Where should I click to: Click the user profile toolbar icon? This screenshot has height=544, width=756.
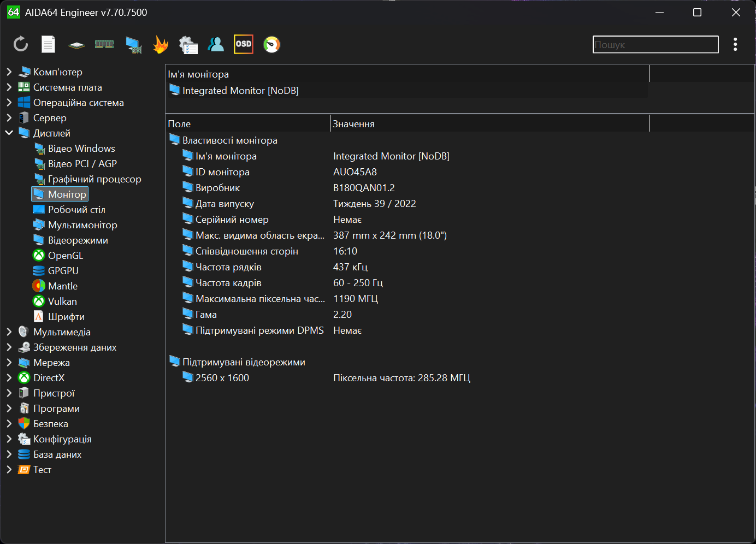click(216, 44)
